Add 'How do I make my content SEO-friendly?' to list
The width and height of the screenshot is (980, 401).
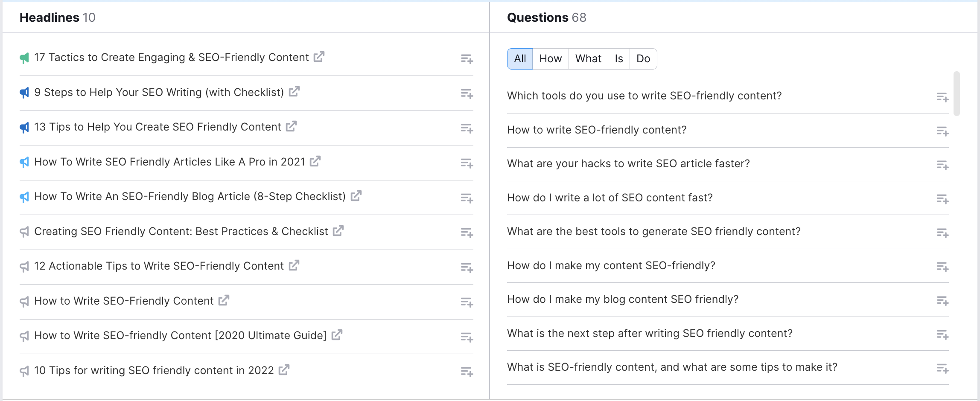(942, 267)
